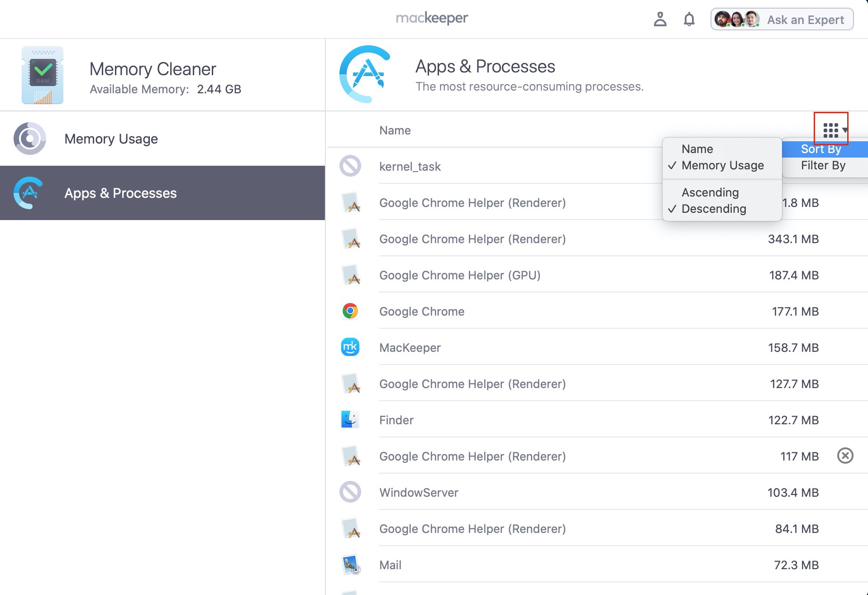
Task: Click the 158.7 MB memory value
Action: [793, 348]
